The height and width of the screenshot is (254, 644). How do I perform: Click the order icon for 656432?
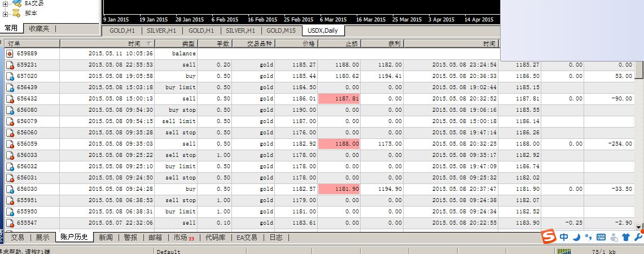10,99
